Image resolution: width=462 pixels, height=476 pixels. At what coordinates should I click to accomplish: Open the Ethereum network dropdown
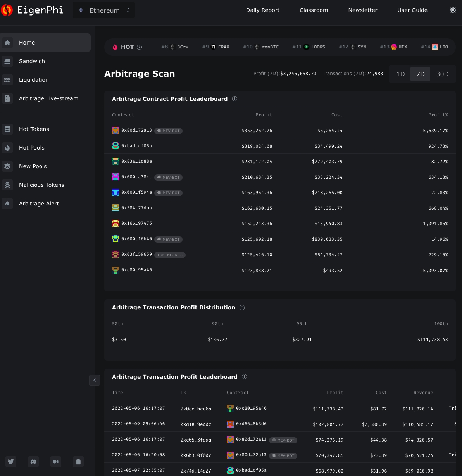[x=104, y=10]
